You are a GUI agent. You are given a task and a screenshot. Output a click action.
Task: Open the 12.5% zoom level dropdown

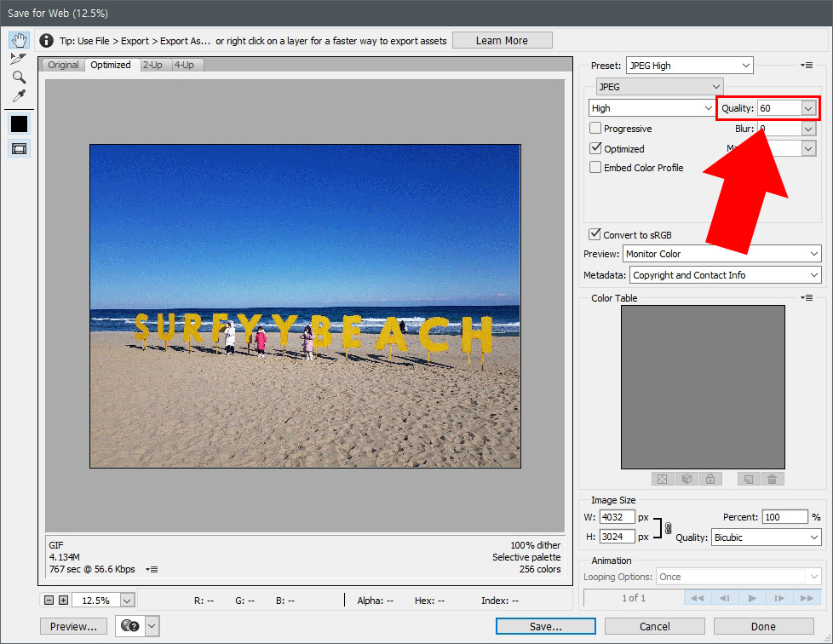coord(127,600)
